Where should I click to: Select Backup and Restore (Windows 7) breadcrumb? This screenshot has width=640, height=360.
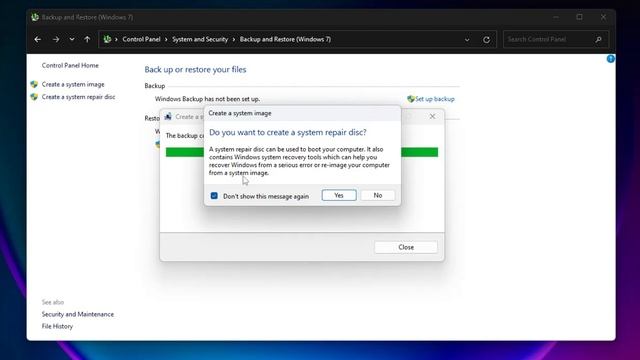point(285,39)
